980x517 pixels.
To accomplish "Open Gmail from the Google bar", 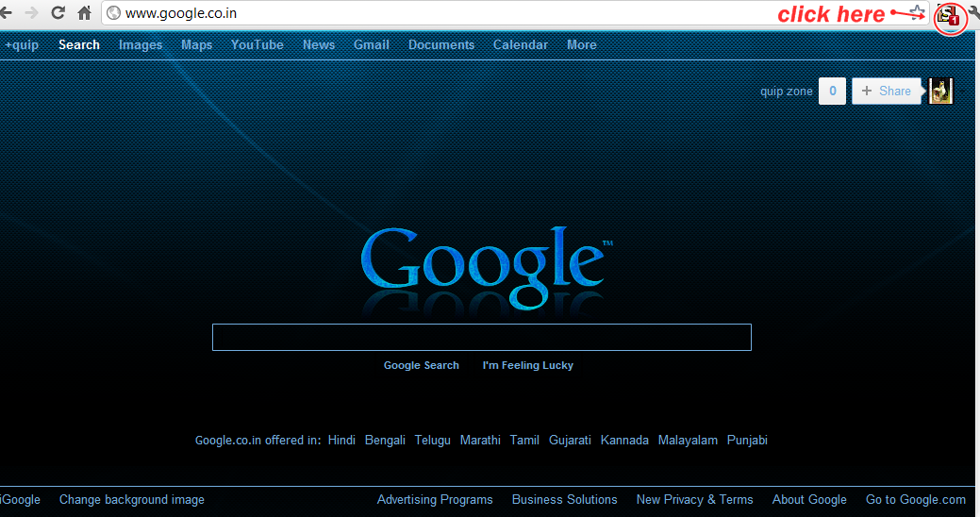I will tap(372, 45).
